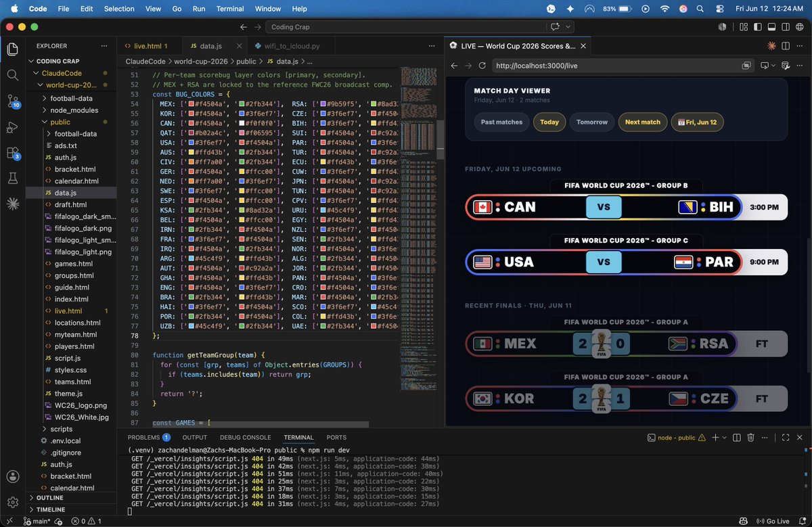Click Go Live in status bar
This screenshot has width=812, height=527.
pyautogui.click(x=773, y=522)
